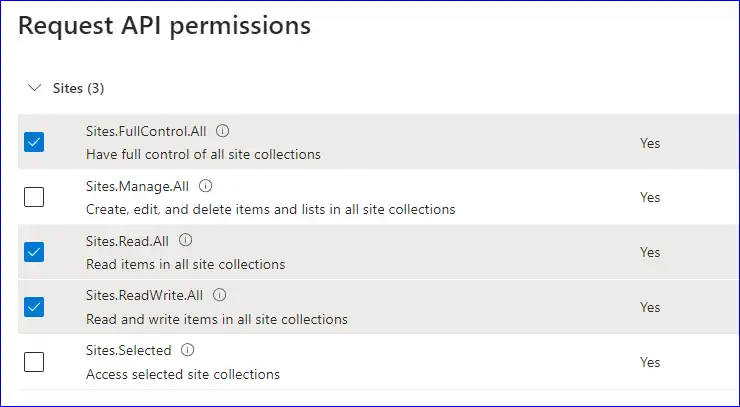
Task: Click the Sites.FullControl.All permission name
Action: 147,131
